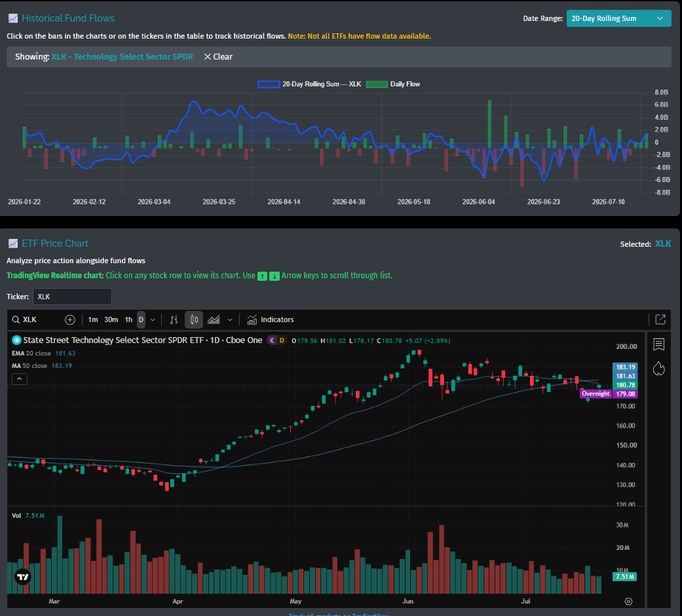Add symbol to compare with plus icon
This screenshot has width=682, height=616.
(70, 320)
